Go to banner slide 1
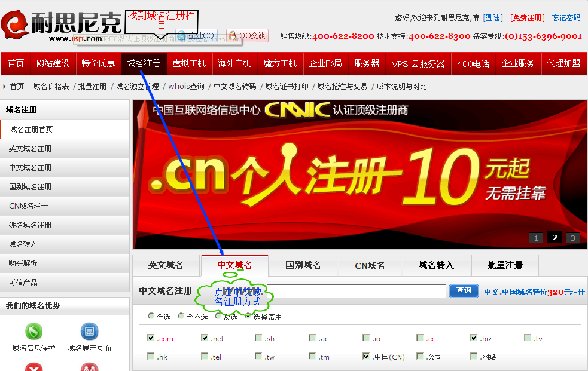The width and height of the screenshot is (588, 371). pos(535,238)
